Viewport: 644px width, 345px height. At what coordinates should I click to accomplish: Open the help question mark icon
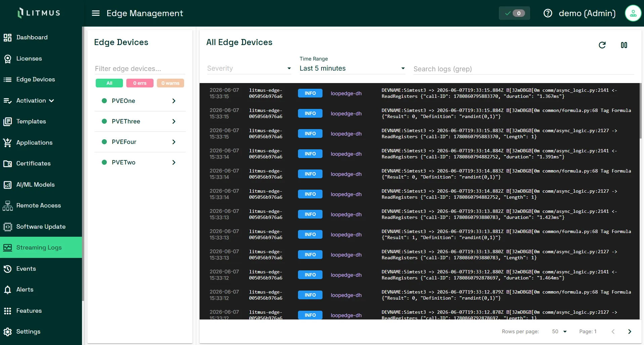coord(548,13)
